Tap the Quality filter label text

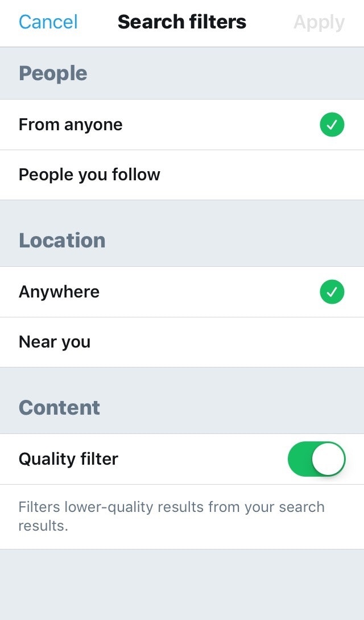pyautogui.click(x=68, y=459)
